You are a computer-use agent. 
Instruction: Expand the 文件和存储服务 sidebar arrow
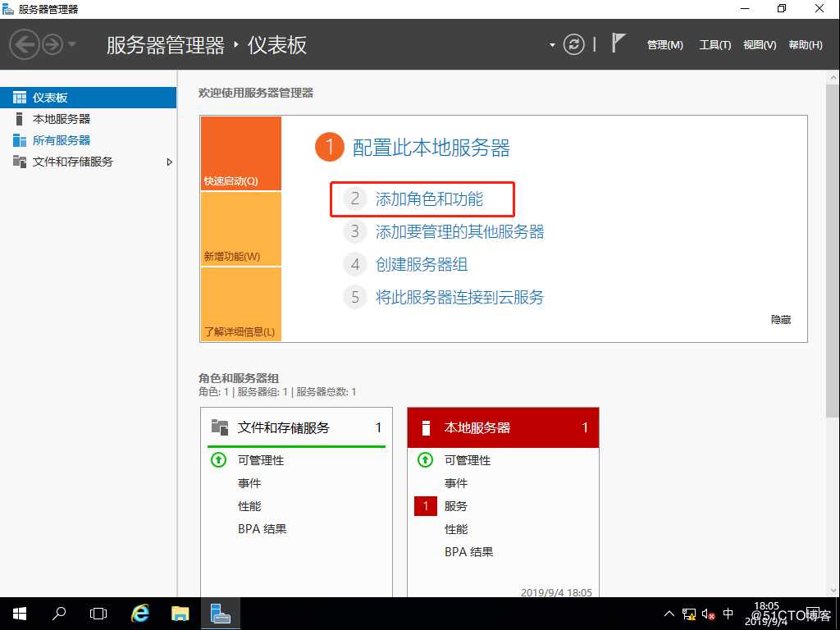click(169, 162)
